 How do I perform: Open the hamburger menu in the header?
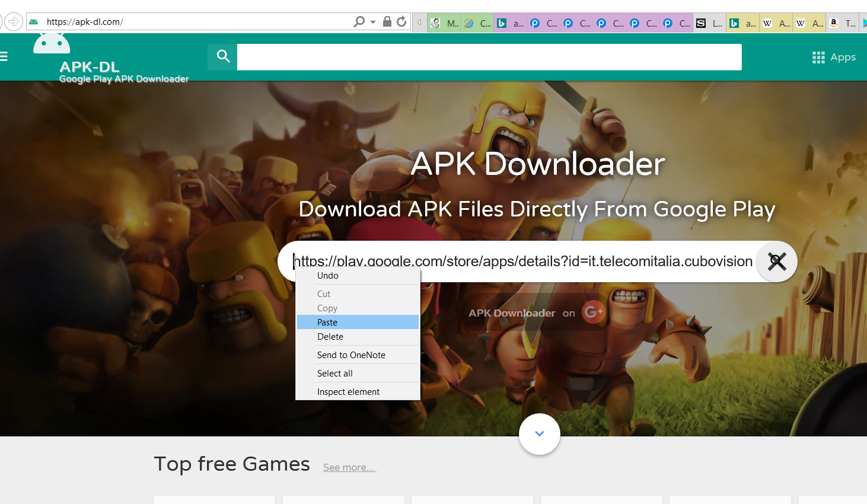(x=4, y=57)
